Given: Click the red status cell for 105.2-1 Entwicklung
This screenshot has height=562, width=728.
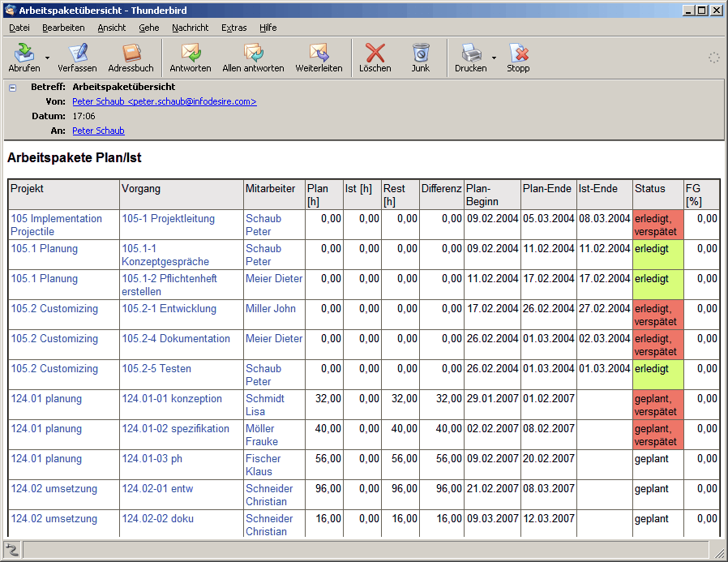Looking at the screenshot, I should 657,315.
